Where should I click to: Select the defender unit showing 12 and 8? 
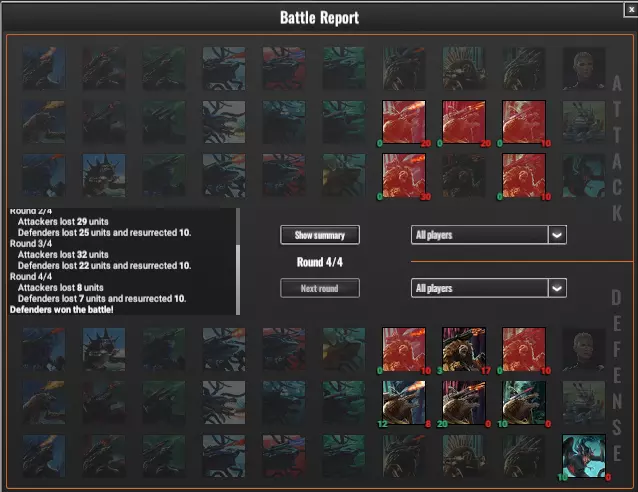click(404, 402)
